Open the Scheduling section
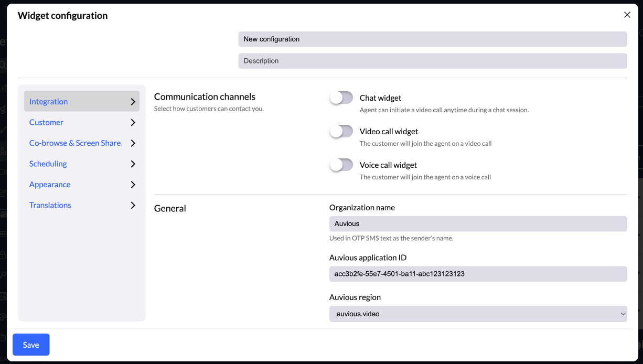 click(48, 164)
